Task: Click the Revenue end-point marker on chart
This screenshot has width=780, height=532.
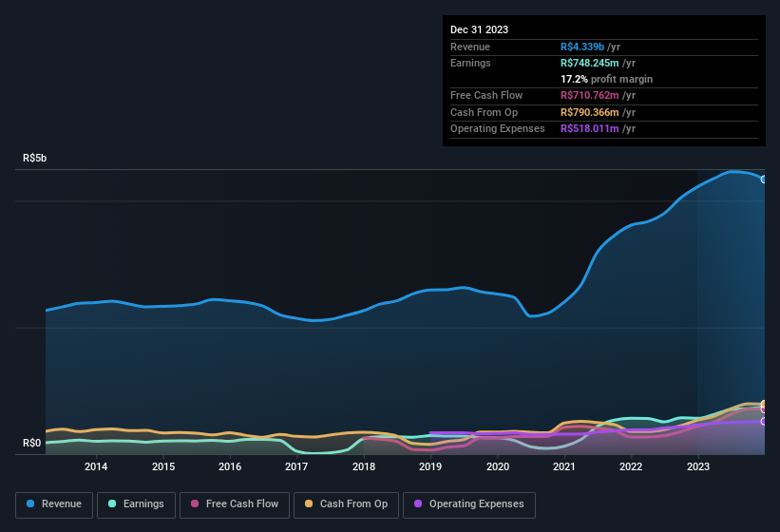Action: (764, 180)
